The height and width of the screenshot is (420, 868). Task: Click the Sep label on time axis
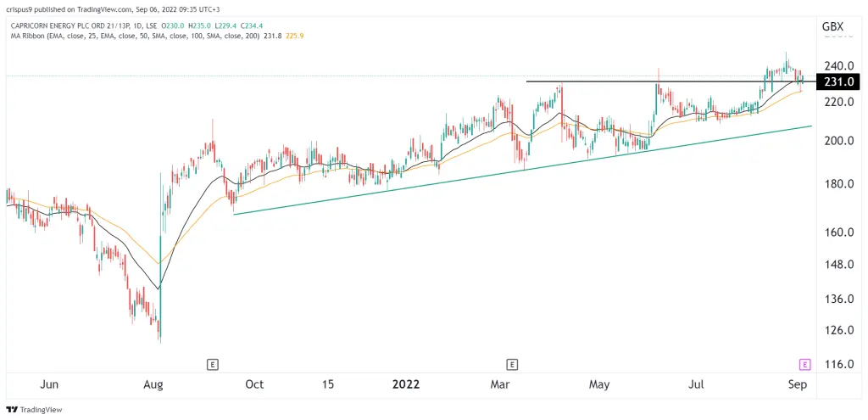(798, 384)
